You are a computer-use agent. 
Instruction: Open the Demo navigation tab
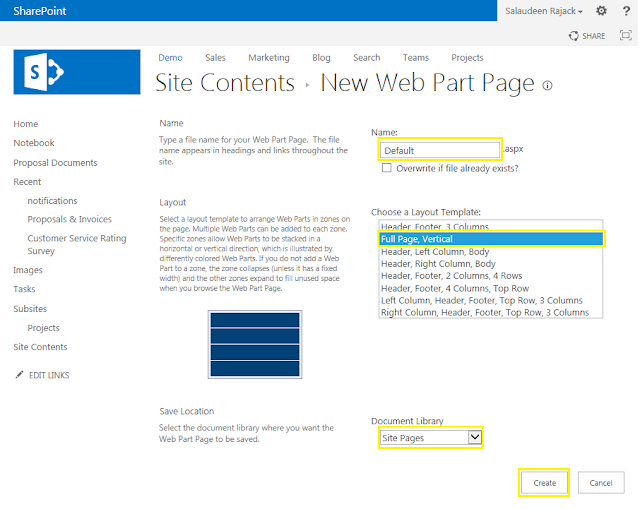170,58
